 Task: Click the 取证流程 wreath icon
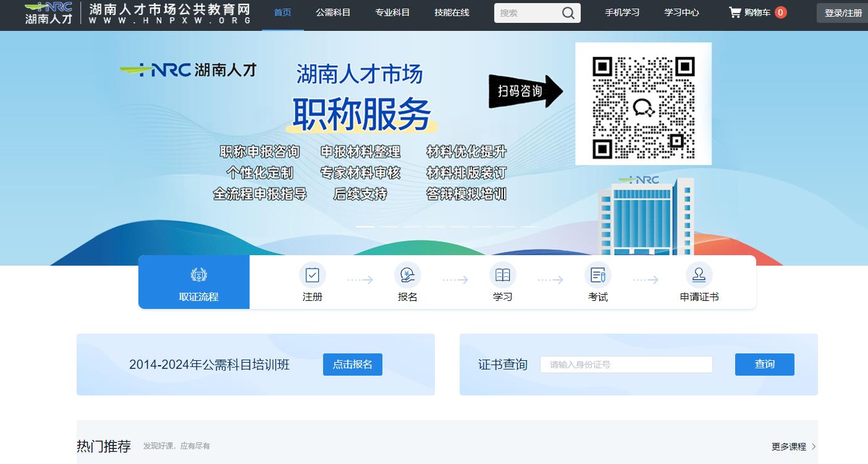point(199,275)
